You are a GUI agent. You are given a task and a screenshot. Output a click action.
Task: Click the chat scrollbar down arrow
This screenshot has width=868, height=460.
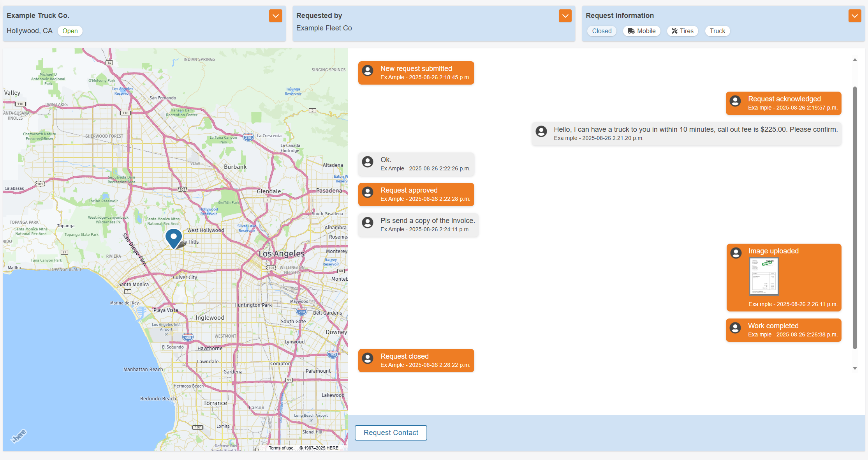click(x=855, y=368)
